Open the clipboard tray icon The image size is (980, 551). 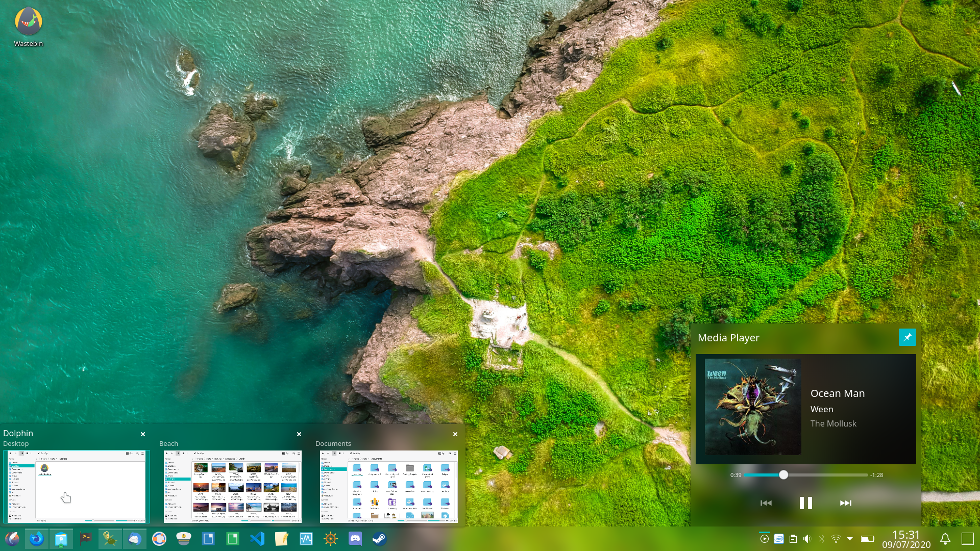pos(793,539)
